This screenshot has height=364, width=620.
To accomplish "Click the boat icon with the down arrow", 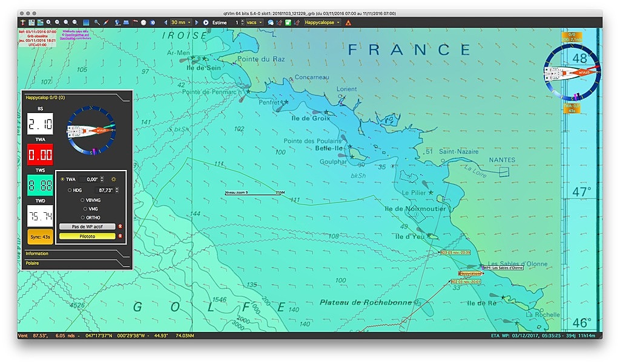I will pos(297,22).
